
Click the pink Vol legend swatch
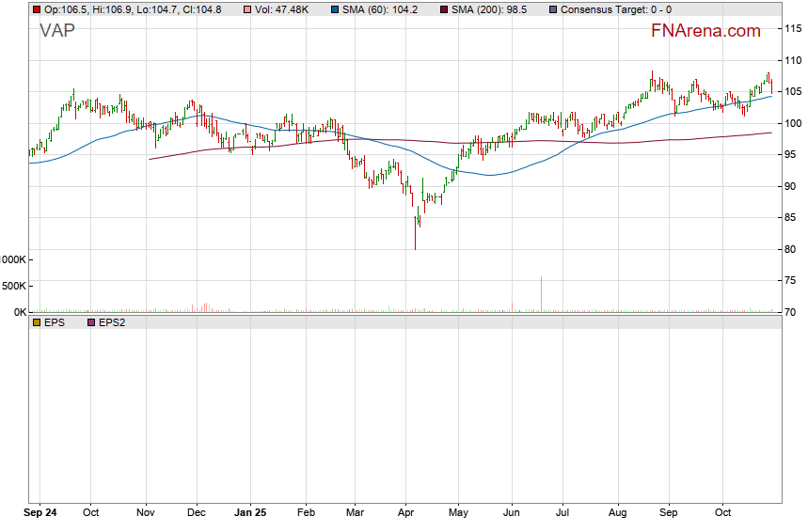247,9
